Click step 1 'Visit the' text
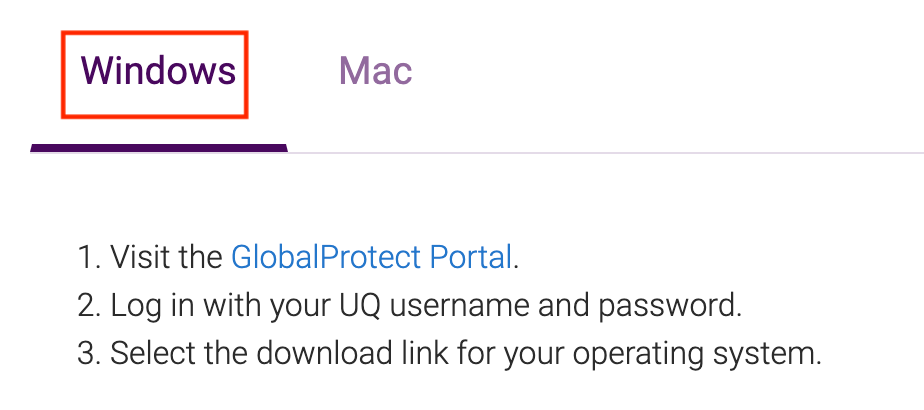The height and width of the screenshot is (410, 924). [167, 257]
